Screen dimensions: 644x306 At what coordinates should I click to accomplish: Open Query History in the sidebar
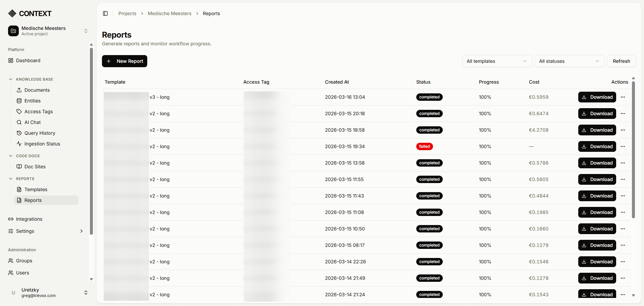(x=39, y=133)
